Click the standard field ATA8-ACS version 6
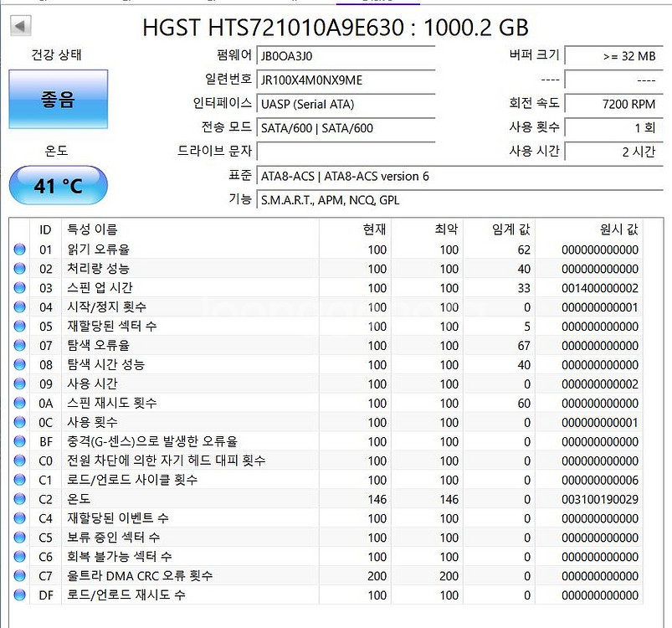672x628 pixels. pos(460,176)
